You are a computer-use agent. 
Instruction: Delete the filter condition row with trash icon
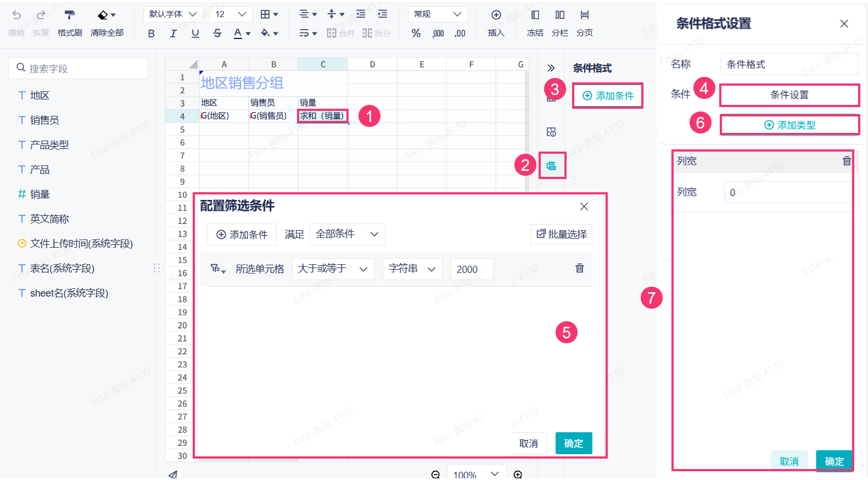tap(580, 268)
